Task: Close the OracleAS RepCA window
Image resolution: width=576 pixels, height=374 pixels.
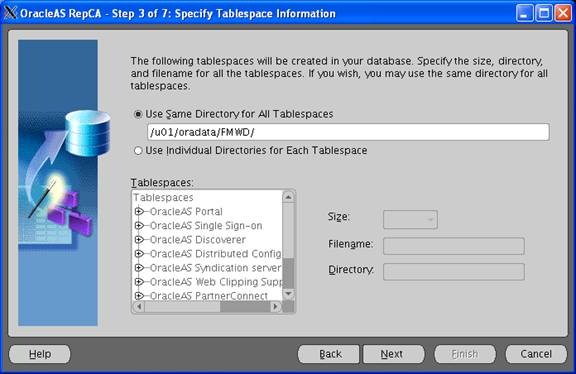Action: (x=563, y=14)
